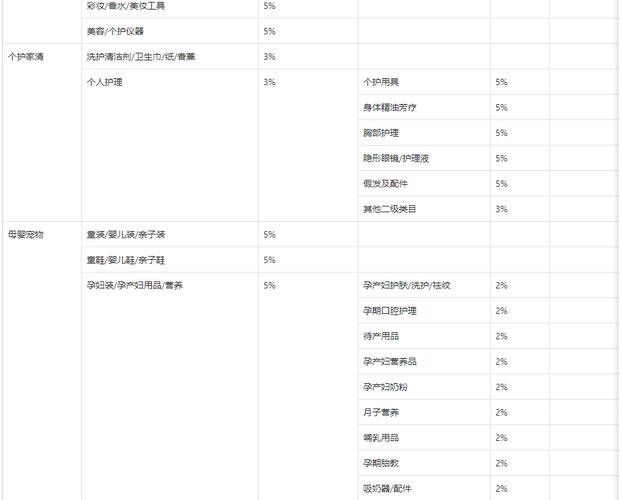Image resolution: width=621 pixels, height=500 pixels.
Task: Select the 童鞋/婴儿鞋/亲子鞋 category cell
Action: tap(126, 260)
